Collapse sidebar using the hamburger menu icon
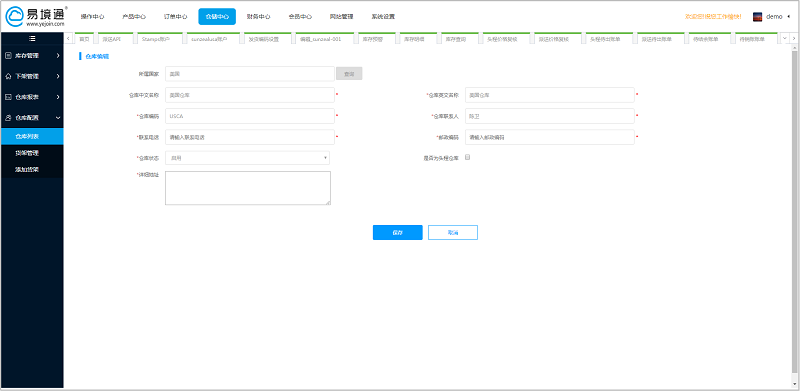800x392 pixels. point(32,38)
